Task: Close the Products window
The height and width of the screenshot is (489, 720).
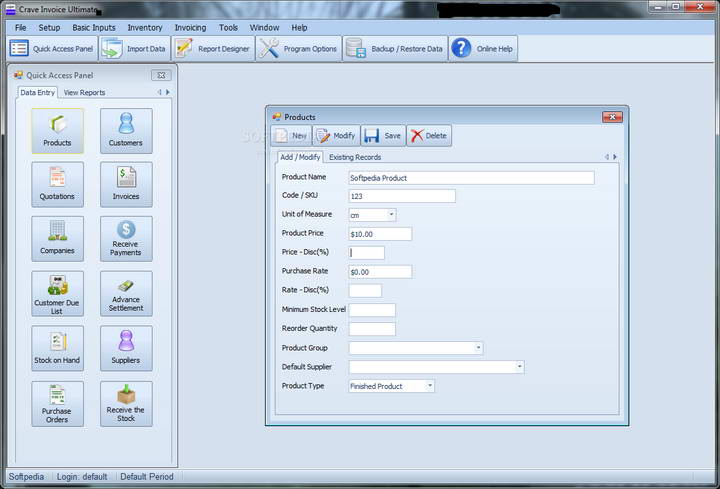Action: click(612, 117)
